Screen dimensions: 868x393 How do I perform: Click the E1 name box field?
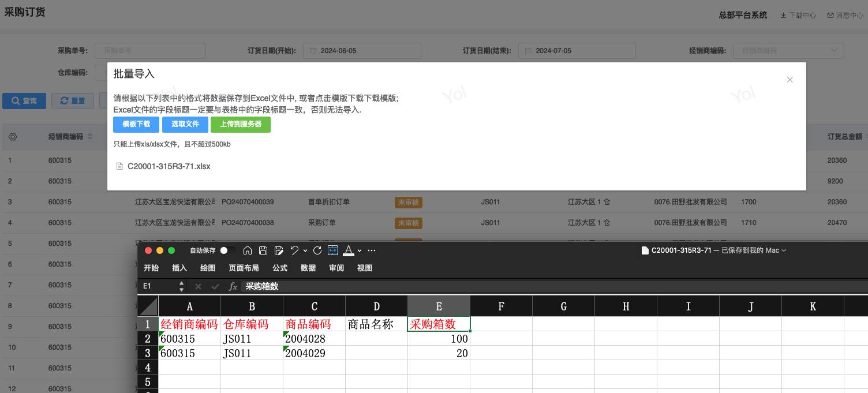point(160,286)
